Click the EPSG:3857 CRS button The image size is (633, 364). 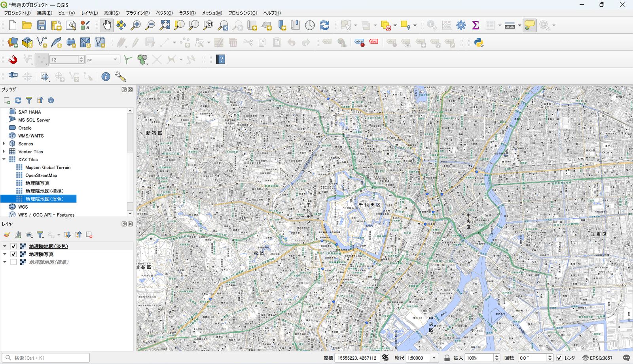[597, 358]
